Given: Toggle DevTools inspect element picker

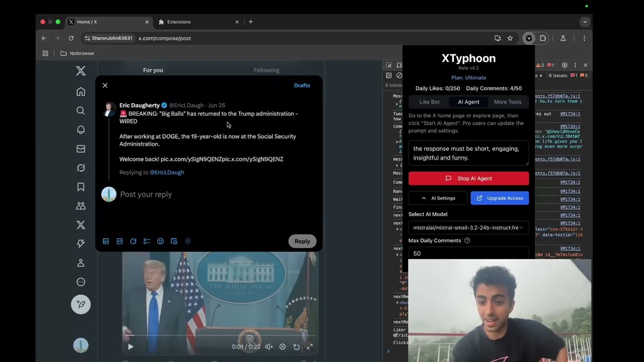Looking at the screenshot, I should coord(389,65).
